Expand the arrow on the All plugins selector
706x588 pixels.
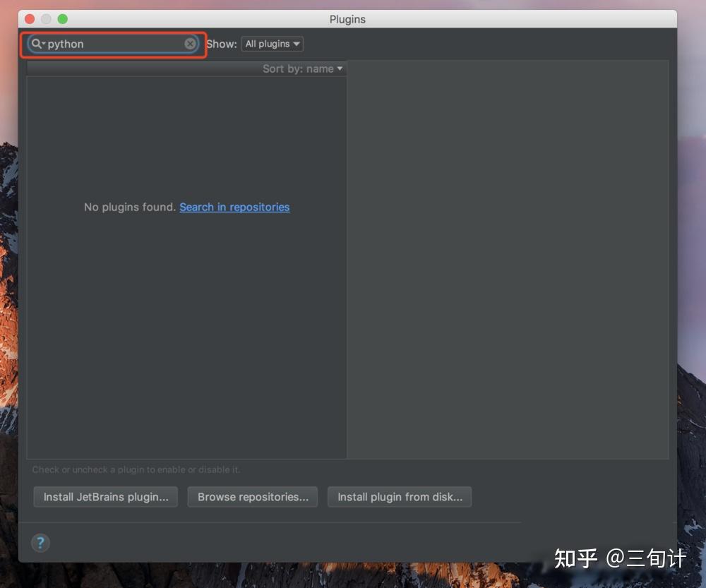click(296, 44)
